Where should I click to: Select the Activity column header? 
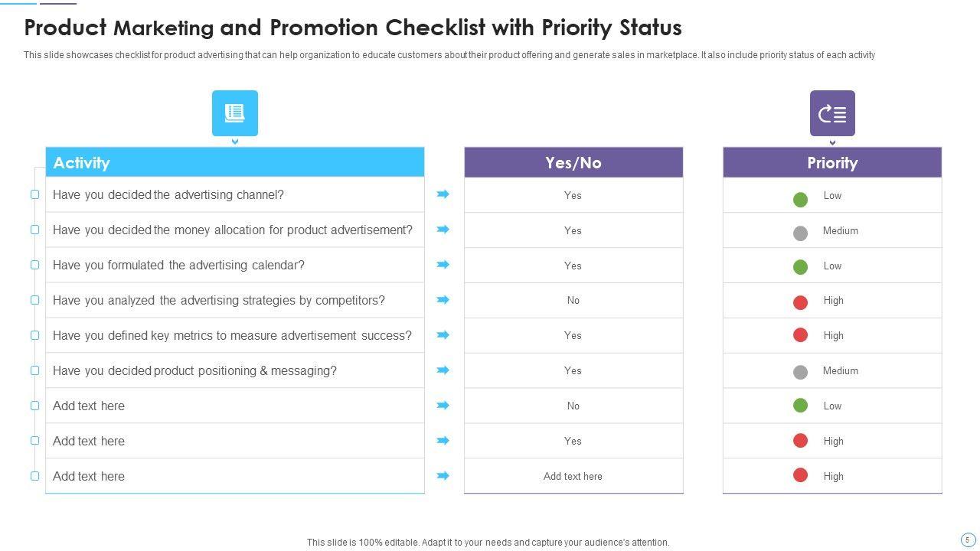coord(234,162)
